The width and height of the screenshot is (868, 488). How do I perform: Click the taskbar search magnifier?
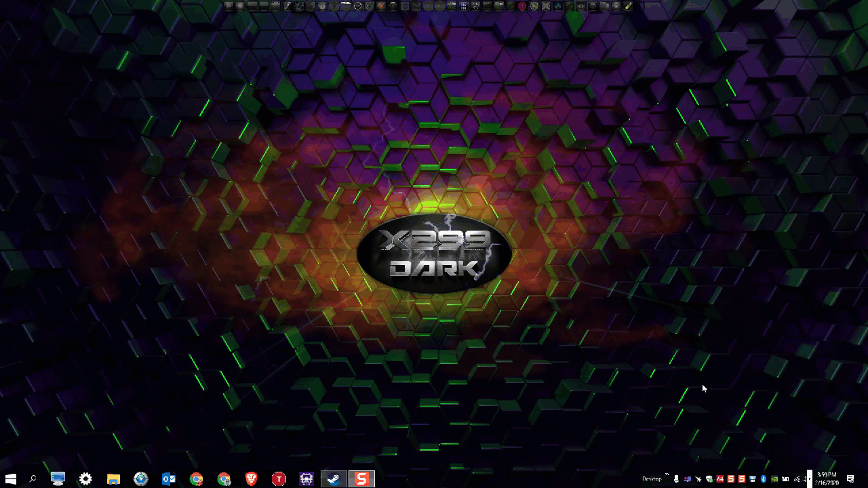33,479
